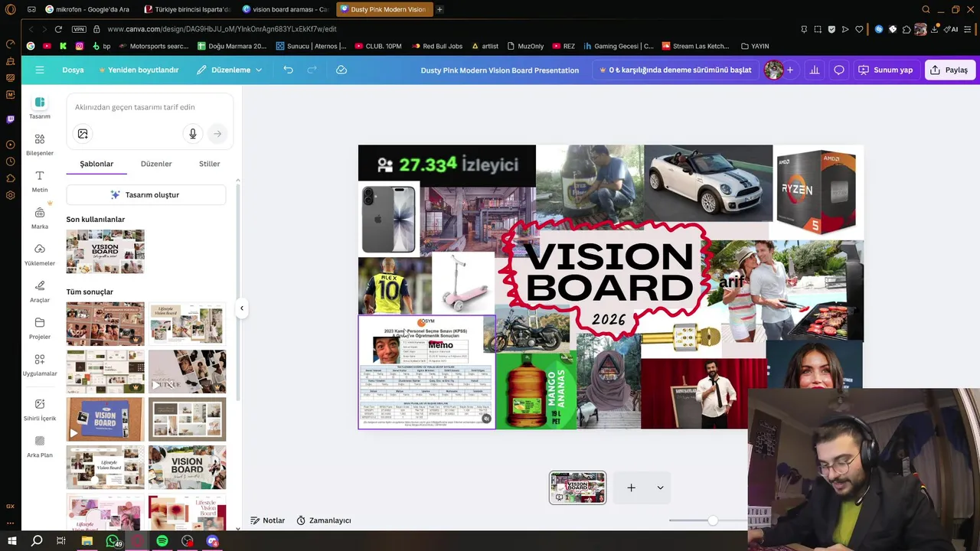The height and width of the screenshot is (551, 980).
Task: Open WhatsApp from the taskbar
Action: pos(113,541)
